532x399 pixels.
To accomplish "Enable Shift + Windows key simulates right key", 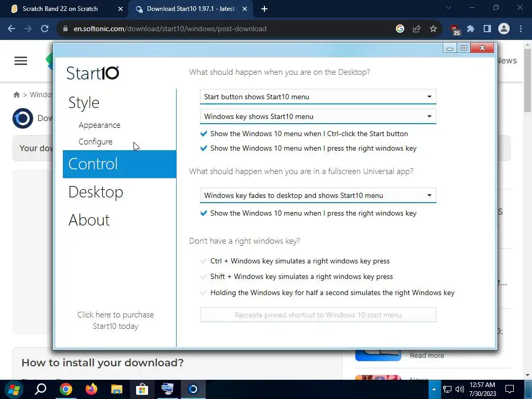I will pyautogui.click(x=204, y=276).
